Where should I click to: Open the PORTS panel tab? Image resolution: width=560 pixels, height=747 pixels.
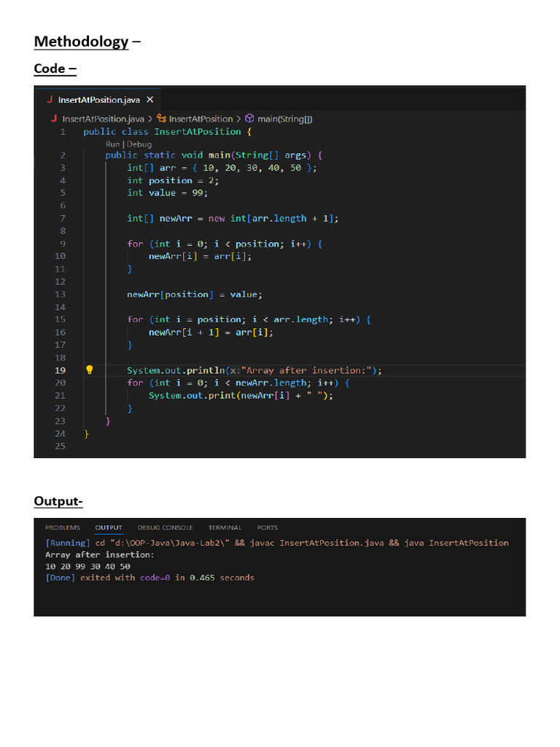[267, 527]
